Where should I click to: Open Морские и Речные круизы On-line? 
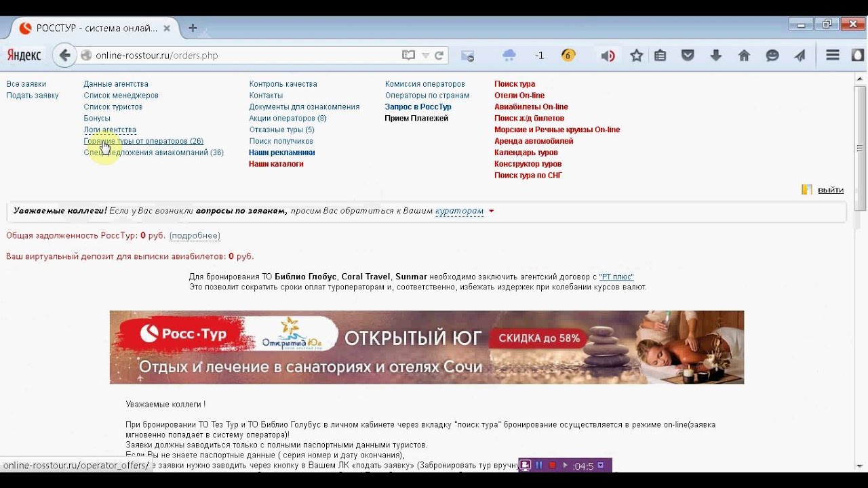click(x=557, y=129)
